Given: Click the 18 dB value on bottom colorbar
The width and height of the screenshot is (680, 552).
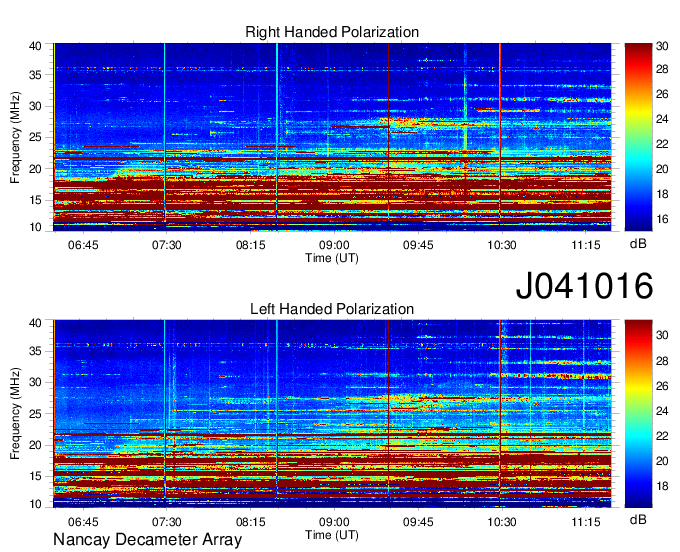Looking at the screenshot, I should point(662,487).
